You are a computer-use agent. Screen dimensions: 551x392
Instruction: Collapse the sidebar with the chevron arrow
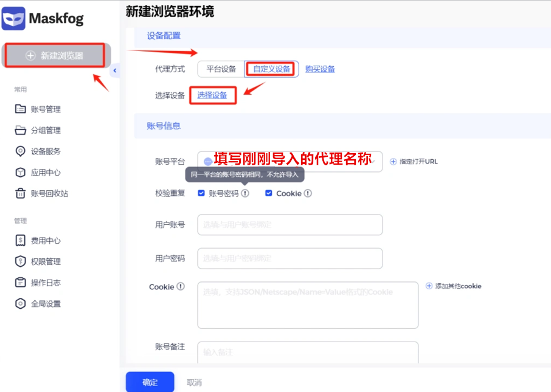(115, 70)
